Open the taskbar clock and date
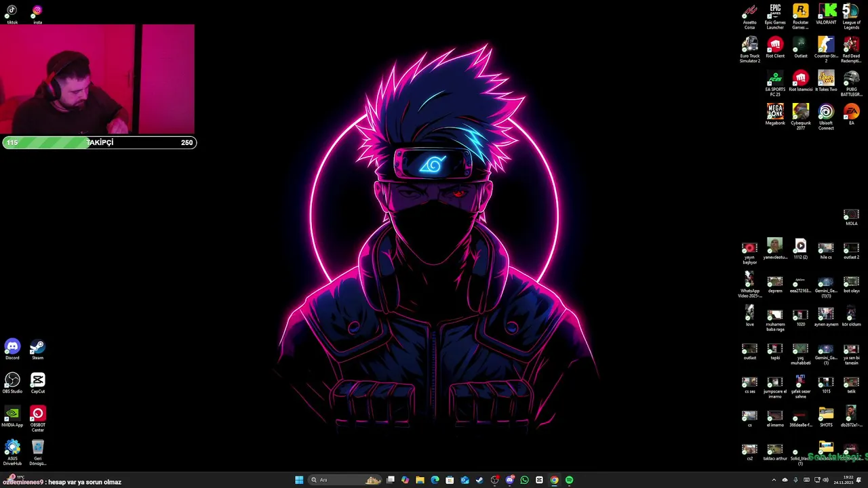Image resolution: width=868 pixels, height=488 pixels. point(844,480)
